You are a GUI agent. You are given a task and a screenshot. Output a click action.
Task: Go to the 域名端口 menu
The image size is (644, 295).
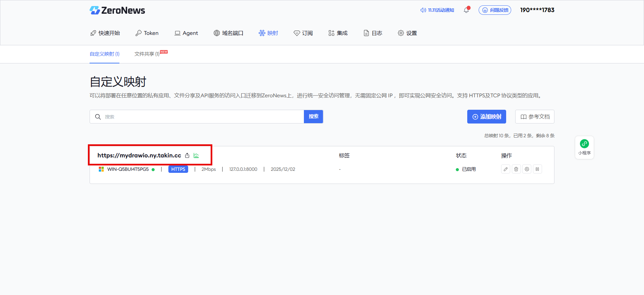228,33
